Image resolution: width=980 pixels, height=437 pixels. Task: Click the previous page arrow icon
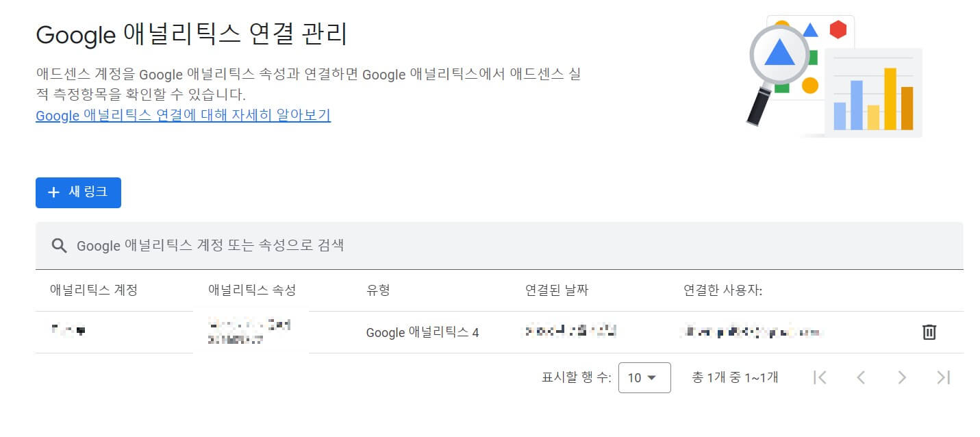[862, 377]
